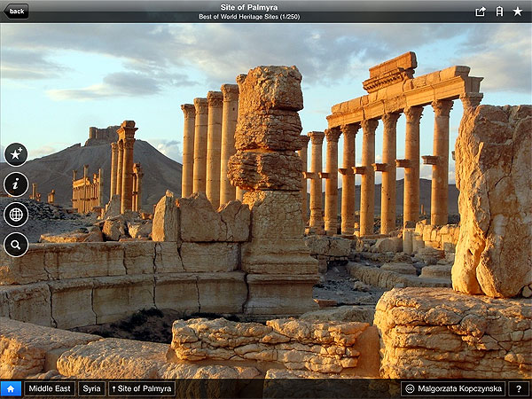Open favorites via top-right star icon

tap(518, 12)
